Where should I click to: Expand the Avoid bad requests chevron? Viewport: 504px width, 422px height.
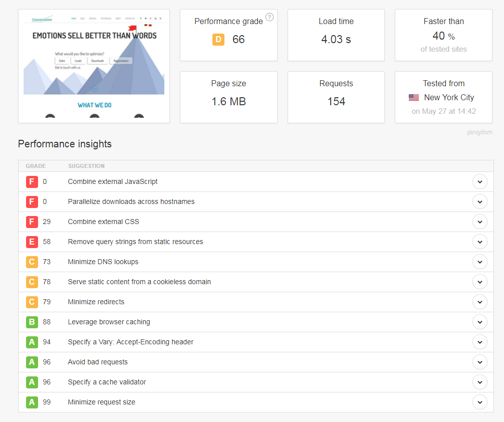(x=480, y=362)
